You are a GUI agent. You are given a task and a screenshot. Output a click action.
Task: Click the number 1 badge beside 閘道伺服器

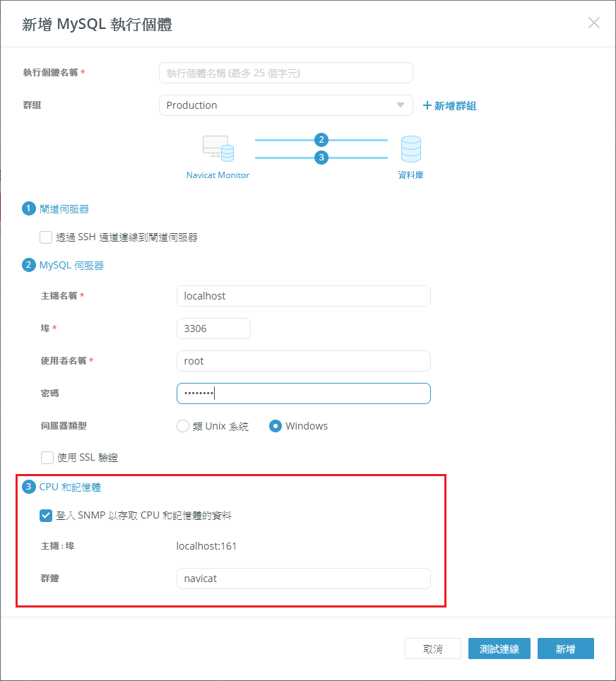(x=29, y=208)
